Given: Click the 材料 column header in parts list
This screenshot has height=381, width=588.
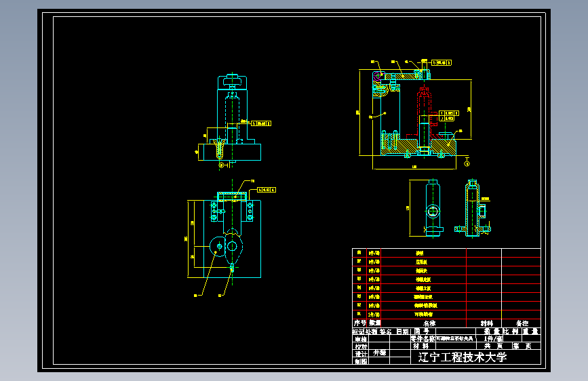Looking at the screenshot, I should [x=487, y=323].
